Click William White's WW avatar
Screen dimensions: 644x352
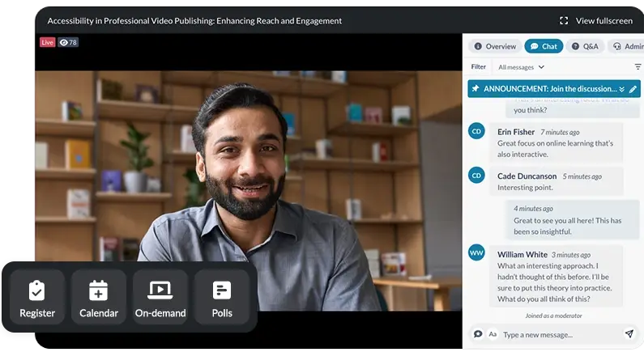point(476,252)
